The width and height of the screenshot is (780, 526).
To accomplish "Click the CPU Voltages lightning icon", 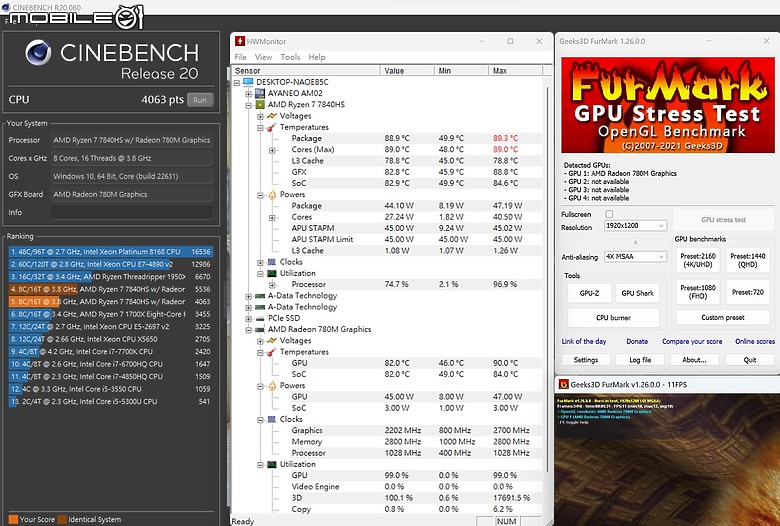I will point(272,116).
